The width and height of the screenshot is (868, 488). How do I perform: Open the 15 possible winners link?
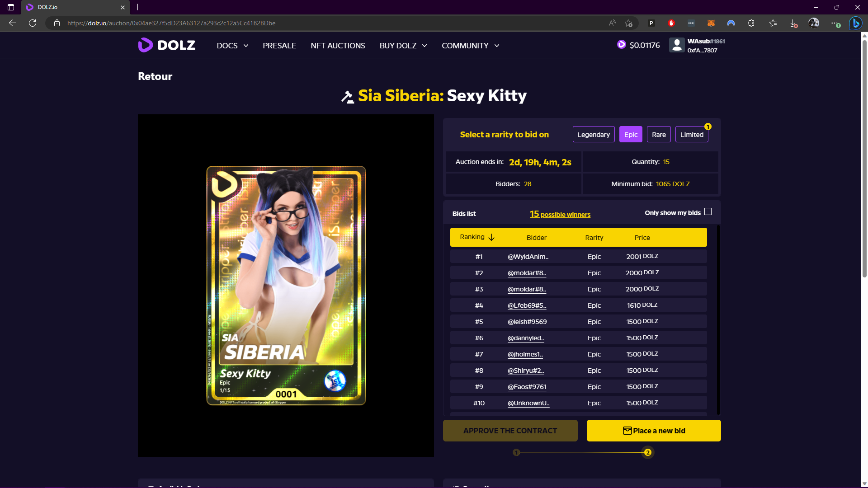pyautogui.click(x=560, y=214)
